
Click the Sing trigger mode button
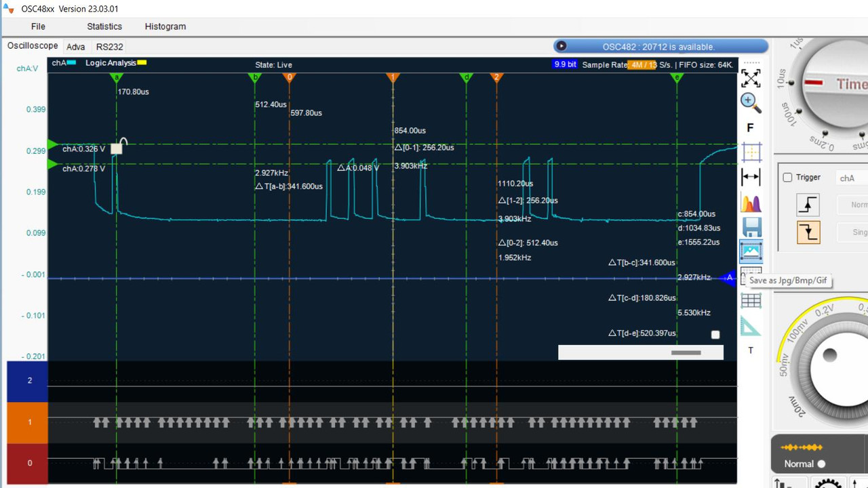click(851, 232)
